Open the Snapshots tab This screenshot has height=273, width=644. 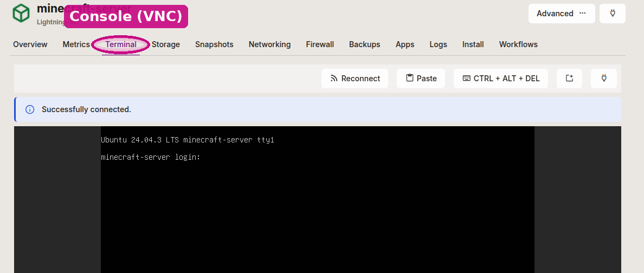tap(214, 44)
